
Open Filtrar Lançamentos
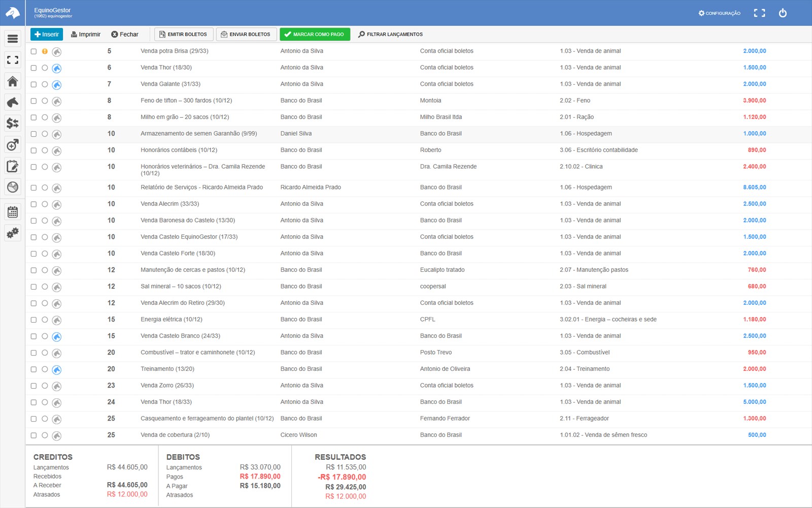pyautogui.click(x=390, y=35)
